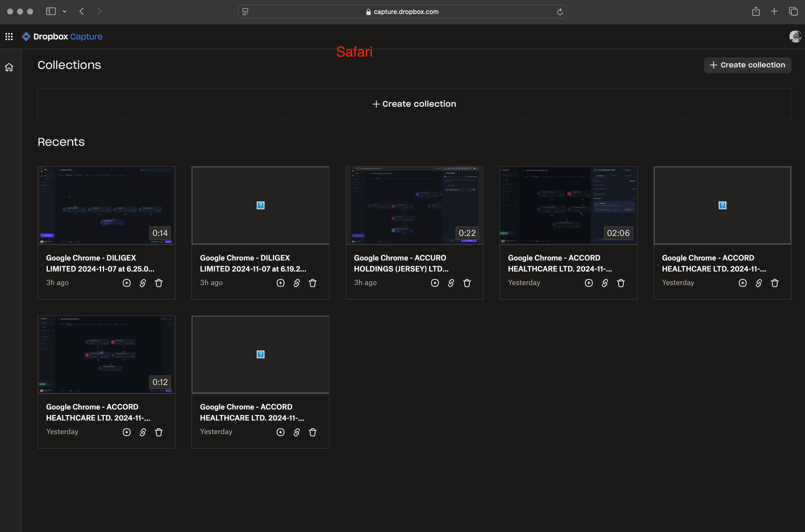
Task: Go to Home via sidebar house icon
Action: point(9,67)
